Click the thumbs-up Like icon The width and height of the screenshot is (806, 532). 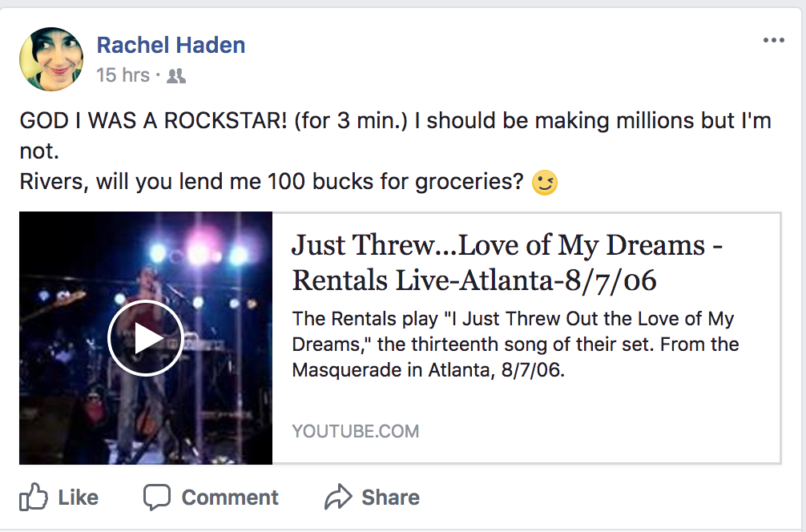click(34, 497)
